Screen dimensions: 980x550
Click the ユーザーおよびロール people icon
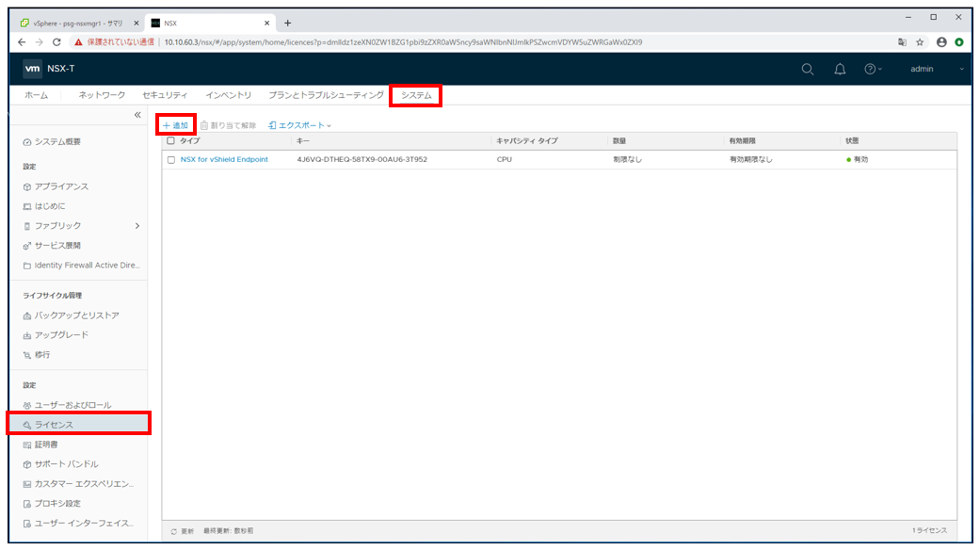point(27,406)
